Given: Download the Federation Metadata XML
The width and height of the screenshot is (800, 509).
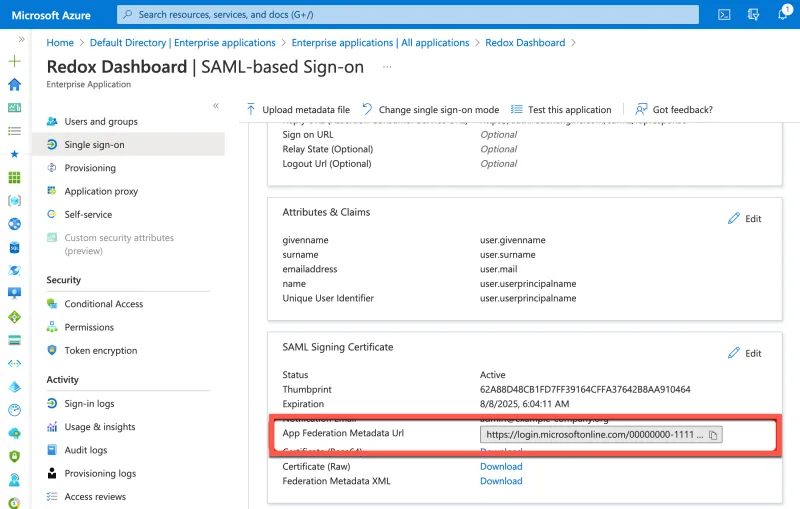Looking at the screenshot, I should click(501, 481).
